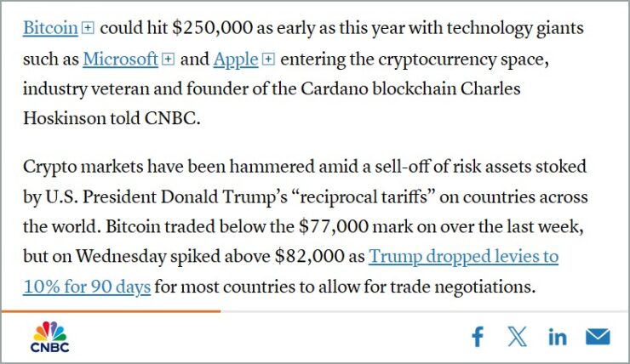Click the '$82,000' figure in the article
This screenshot has height=364, width=630.
point(309,257)
